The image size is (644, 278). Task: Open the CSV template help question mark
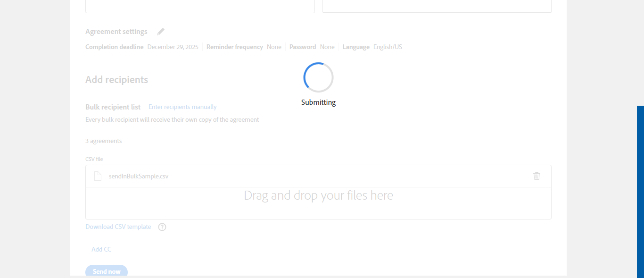pos(162,227)
